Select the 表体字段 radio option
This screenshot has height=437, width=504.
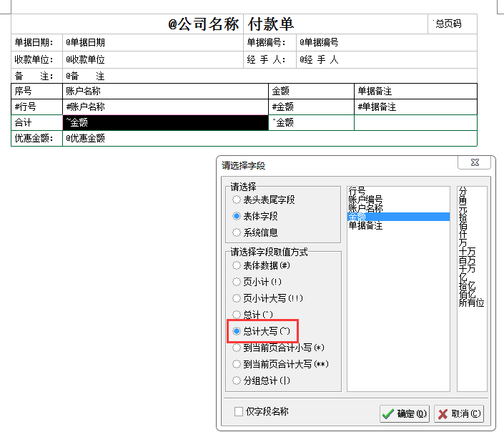255,216
